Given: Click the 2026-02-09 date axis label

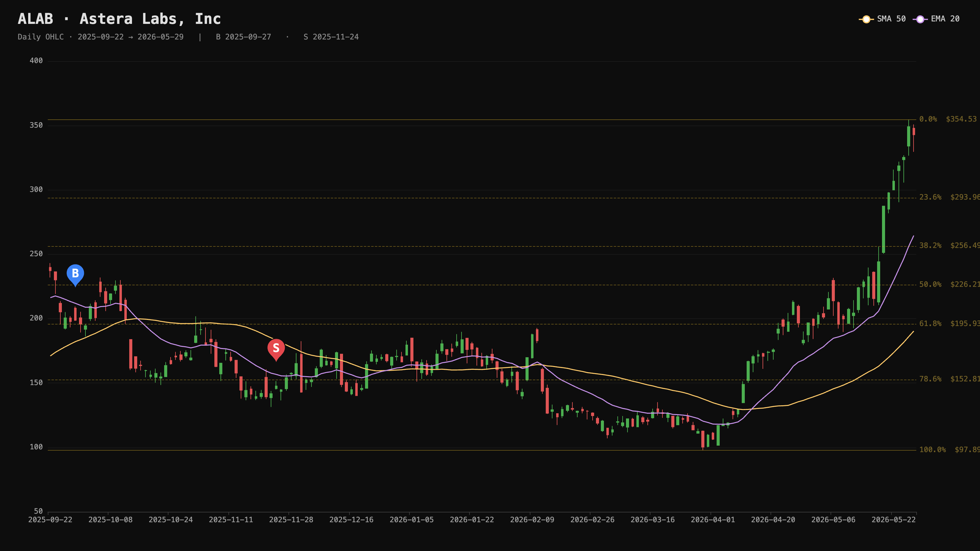Looking at the screenshot, I should pyautogui.click(x=532, y=520).
